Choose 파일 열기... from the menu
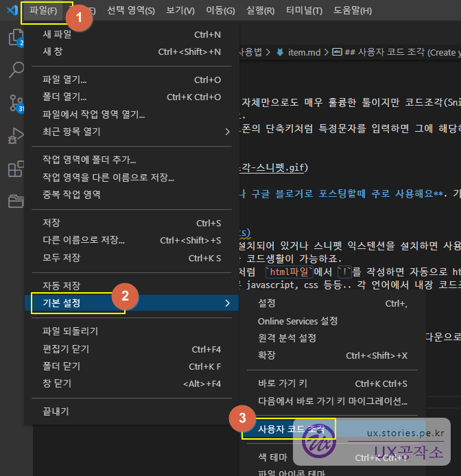Image resolution: width=461 pixels, height=476 pixels. pos(132,80)
